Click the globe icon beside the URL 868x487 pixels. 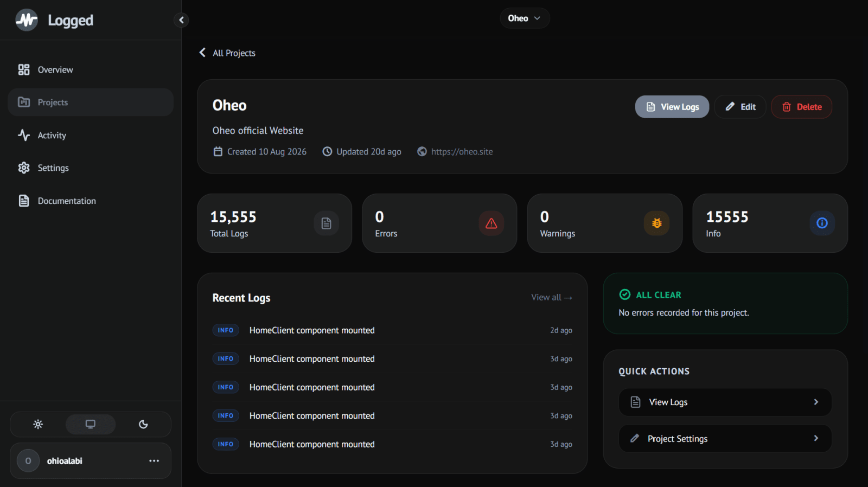pyautogui.click(x=422, y=152)
